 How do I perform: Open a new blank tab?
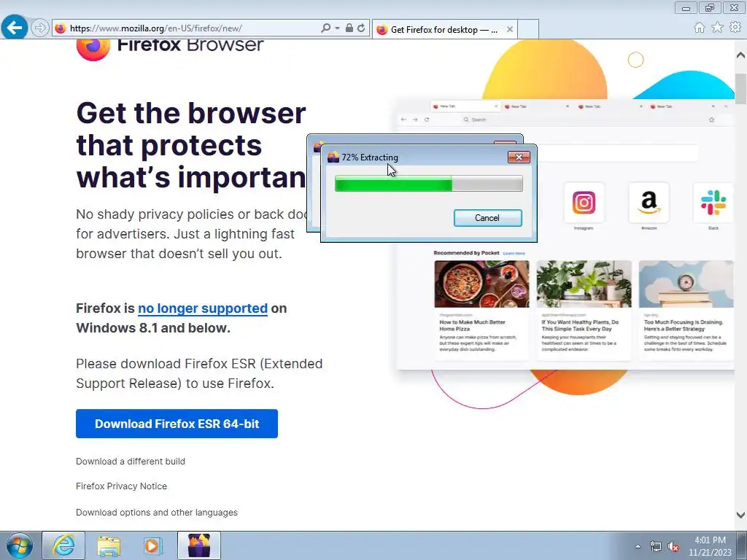(528, 29)
